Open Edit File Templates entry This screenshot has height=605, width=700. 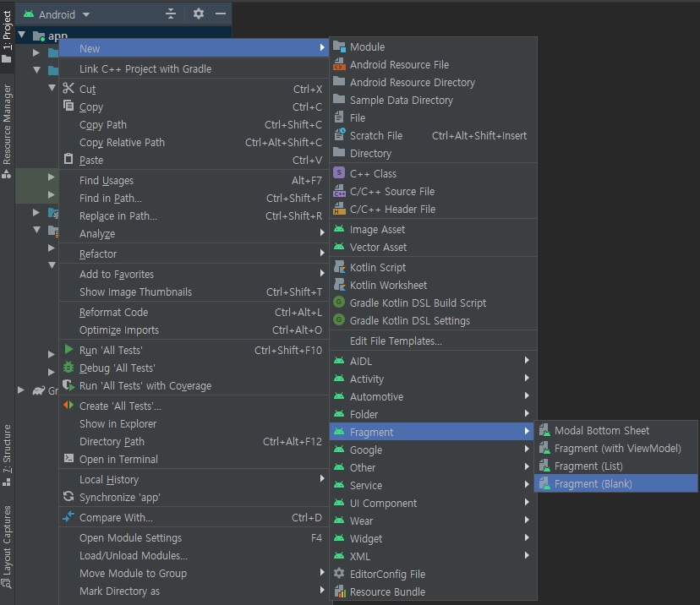pos(433,341)
